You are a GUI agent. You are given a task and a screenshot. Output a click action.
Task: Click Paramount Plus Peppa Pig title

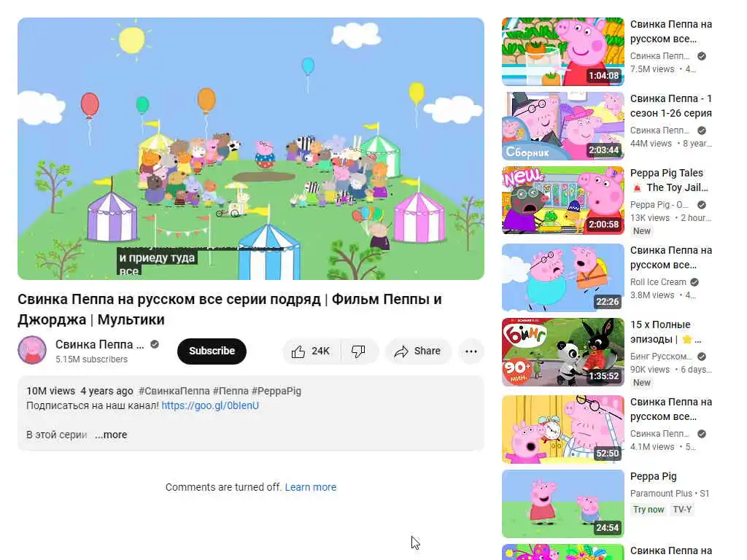(653, 476)
